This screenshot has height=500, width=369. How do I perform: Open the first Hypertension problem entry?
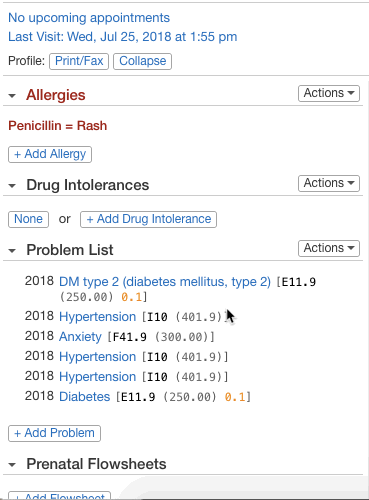coord(98,317)
